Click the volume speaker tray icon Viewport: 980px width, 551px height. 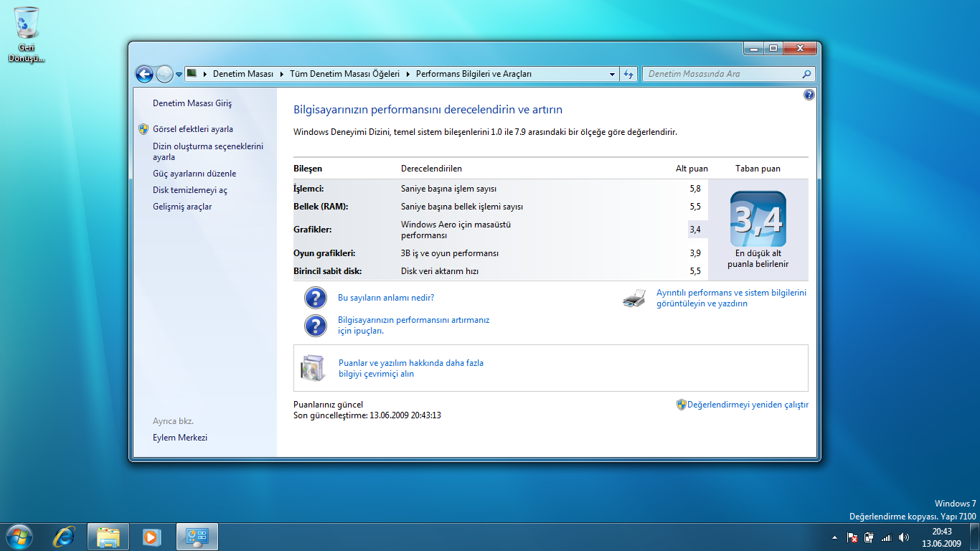click(x=904, y=537)
